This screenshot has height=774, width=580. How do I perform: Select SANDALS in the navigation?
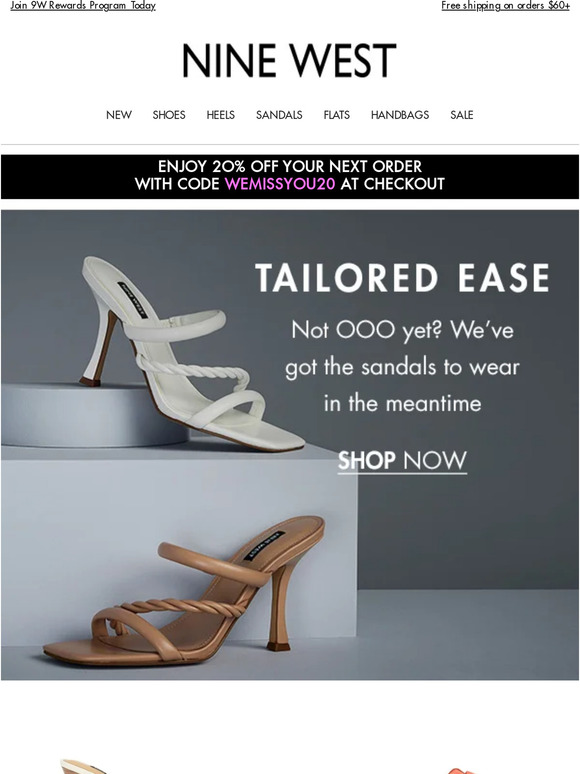point(279,115)
